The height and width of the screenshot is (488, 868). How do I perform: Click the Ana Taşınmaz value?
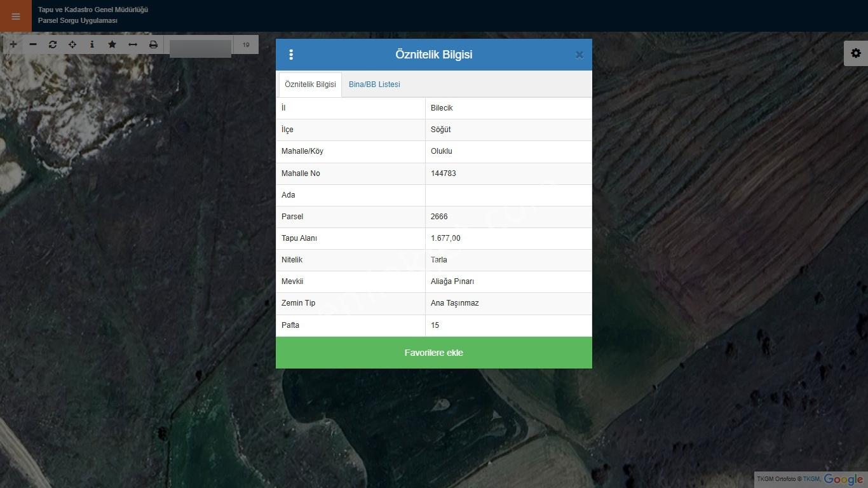455,303
